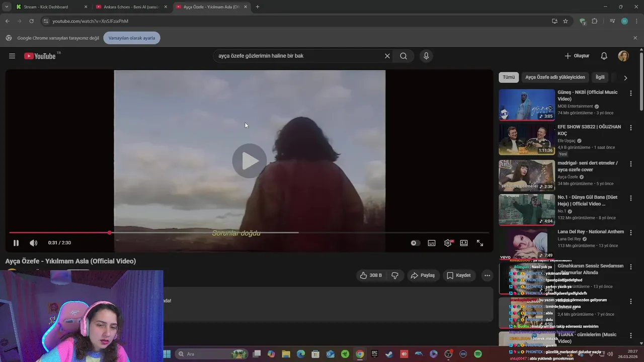Image resolution: width=644 pixels, height=362 pixels.
Task: Click the Paylaş share button
Action: click(423, 276)
